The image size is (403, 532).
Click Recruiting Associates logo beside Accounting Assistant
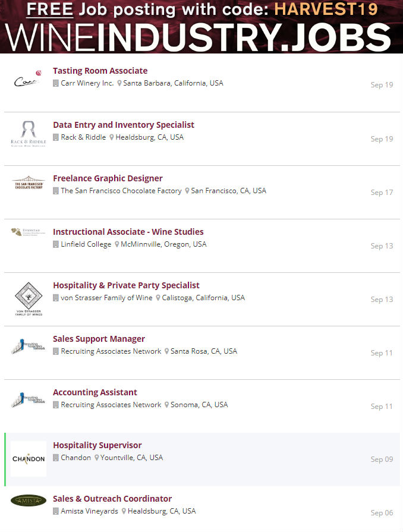(x=28, y=400)
